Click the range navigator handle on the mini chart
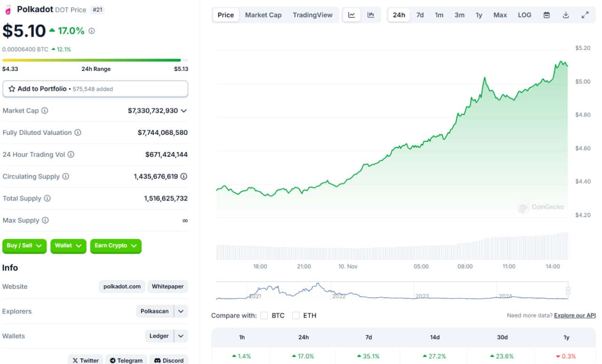This screenshot has width=602, height=364. [568, 291]
